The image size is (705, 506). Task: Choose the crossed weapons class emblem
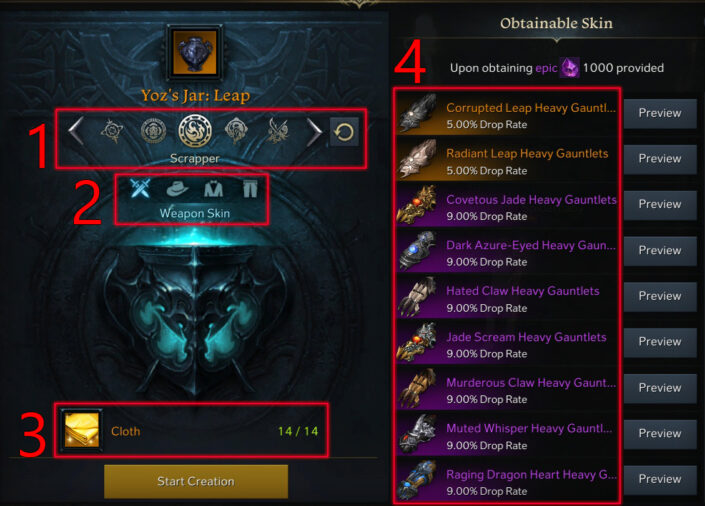[x=277, y=131]
